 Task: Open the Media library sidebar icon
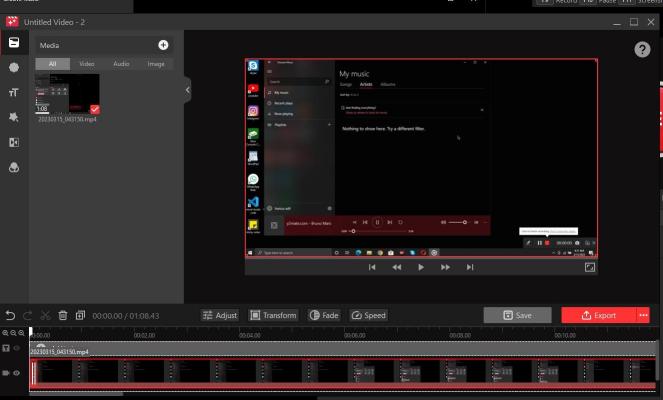tap(14, 42)
